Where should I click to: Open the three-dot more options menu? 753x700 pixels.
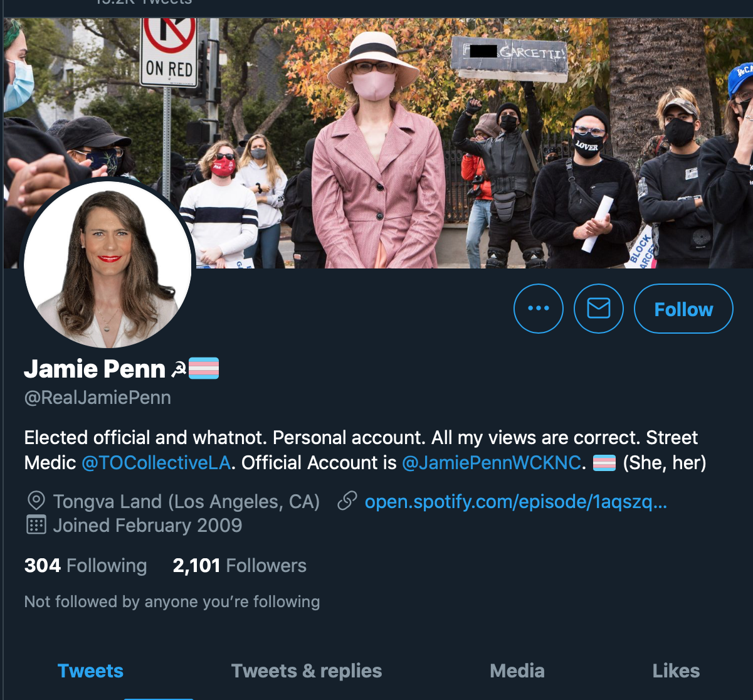coord(538,308)
